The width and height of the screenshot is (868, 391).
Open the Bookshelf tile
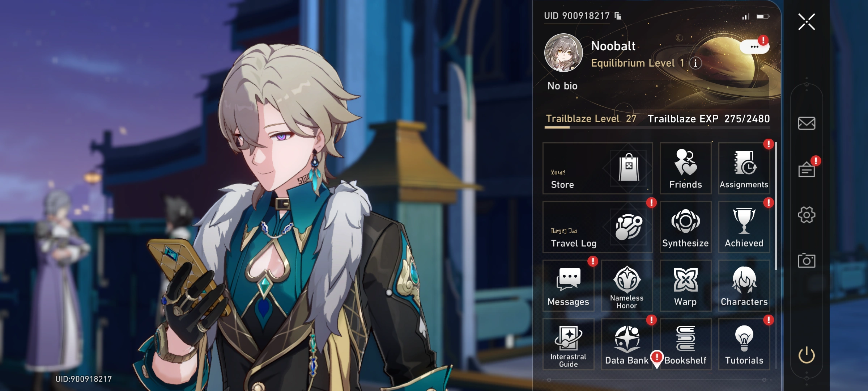[685, 344]
